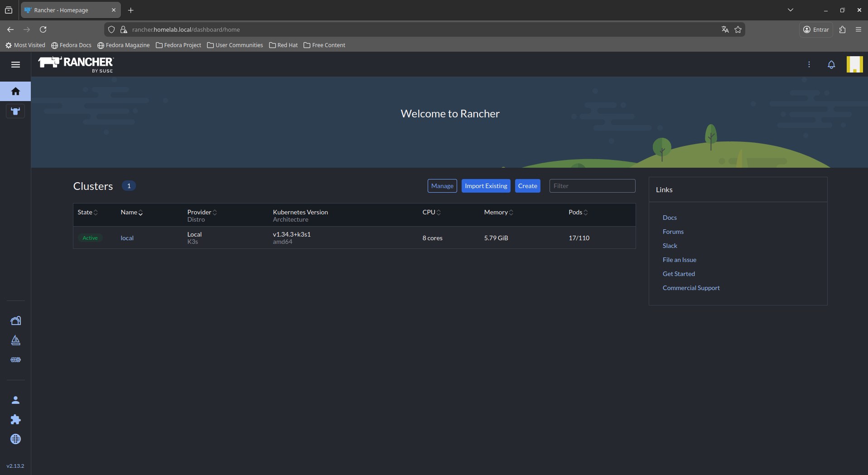Click the Import Existing button

pos(486,186)
